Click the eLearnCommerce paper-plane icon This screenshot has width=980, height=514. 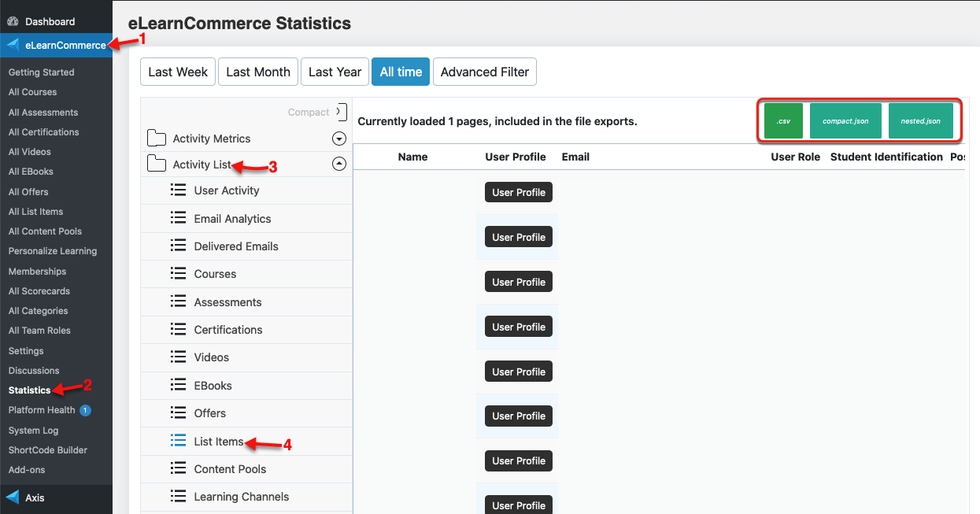pyautogui.click(x=13, y=45)
